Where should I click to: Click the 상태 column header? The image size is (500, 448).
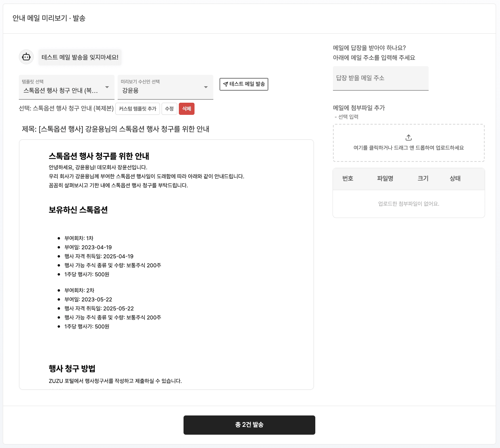455,178
